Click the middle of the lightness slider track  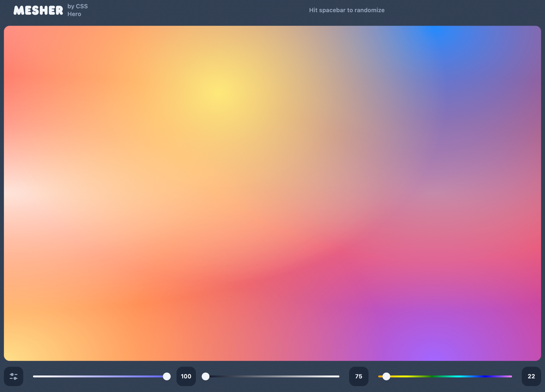tap(272, 376)
